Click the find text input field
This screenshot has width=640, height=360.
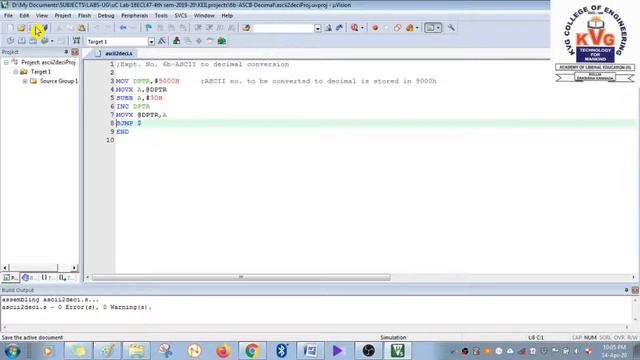point(284,28)
